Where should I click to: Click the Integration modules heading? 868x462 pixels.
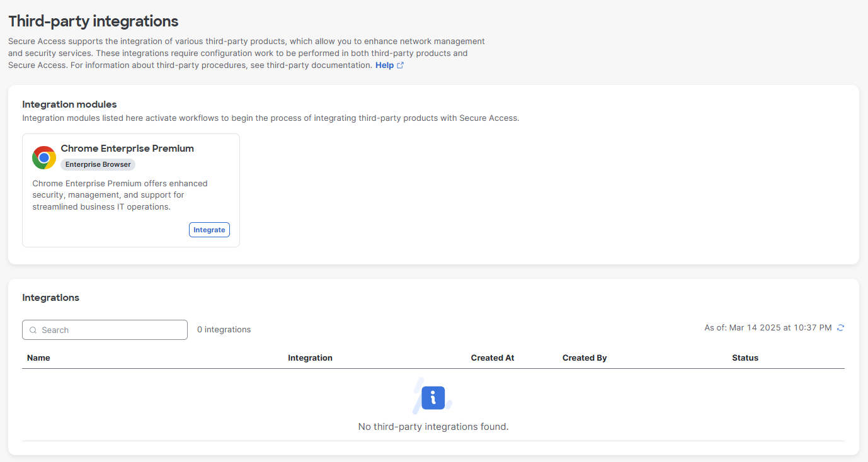pyautogui.click(x=69, y=104)
